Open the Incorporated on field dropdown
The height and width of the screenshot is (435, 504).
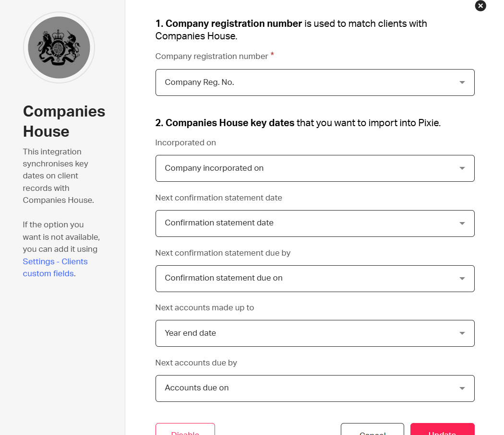[x=307, y=168]
